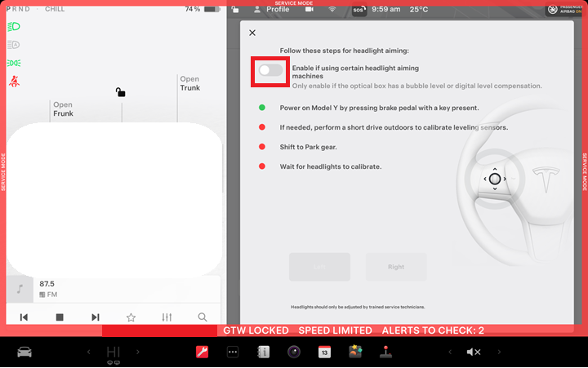
Task: Tap the Open Trunk label
Action: (189, 83)
